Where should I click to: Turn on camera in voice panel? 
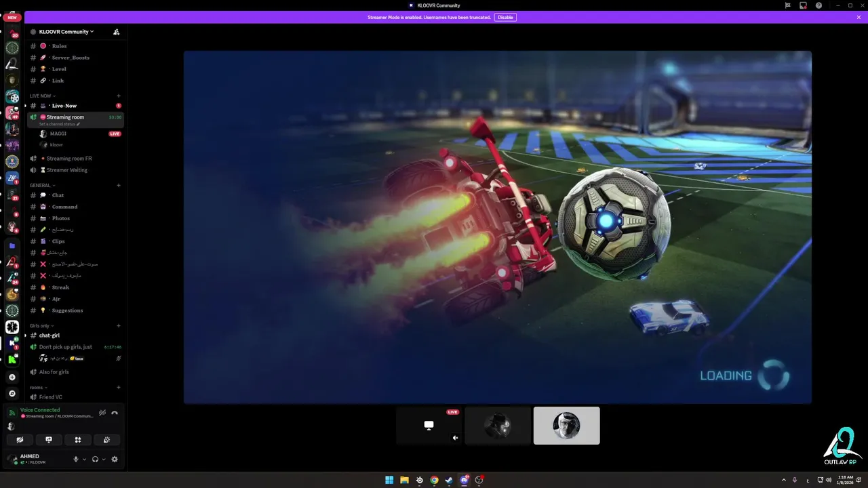(x=20, y=440)
